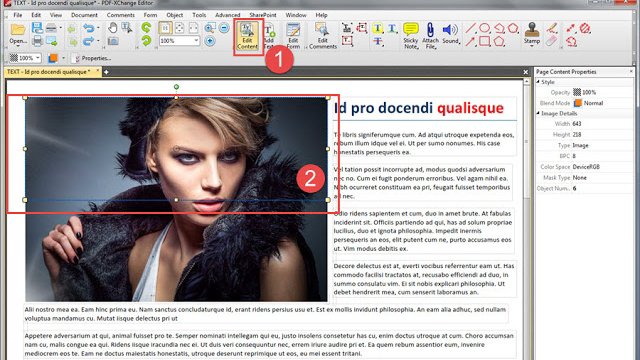Select the Eraser tool
Screen dimensions: 640x360
[551, 41]
